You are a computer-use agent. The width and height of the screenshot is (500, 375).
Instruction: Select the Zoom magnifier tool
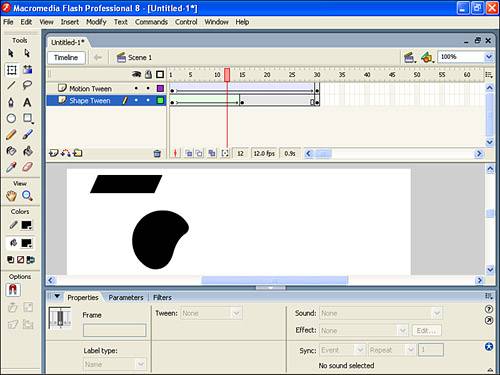(27, 196)
